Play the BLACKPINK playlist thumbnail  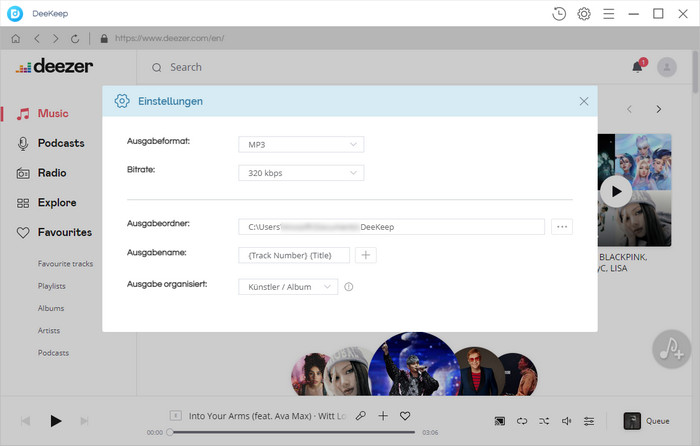(616, 192)
